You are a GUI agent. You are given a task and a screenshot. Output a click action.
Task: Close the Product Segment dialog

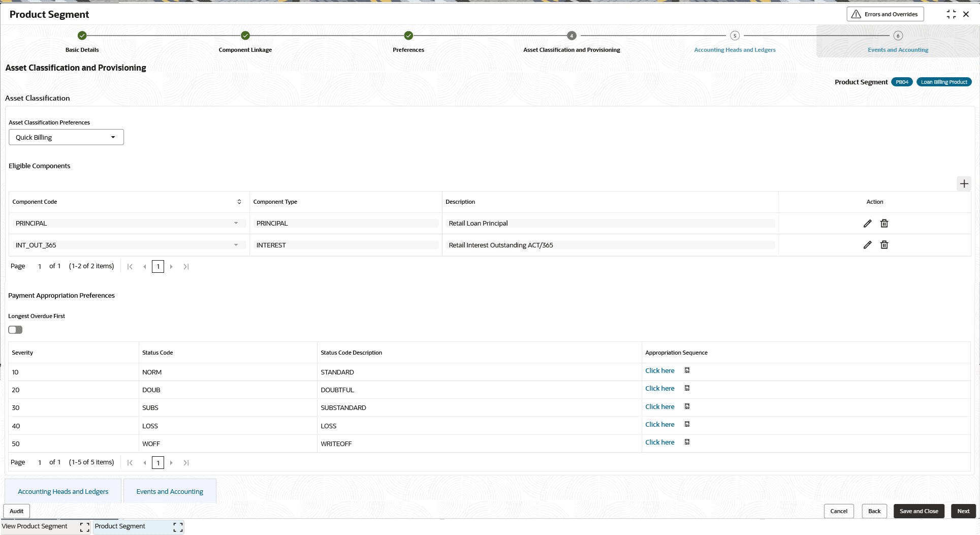pyautogui.click(x=966, y=14)
